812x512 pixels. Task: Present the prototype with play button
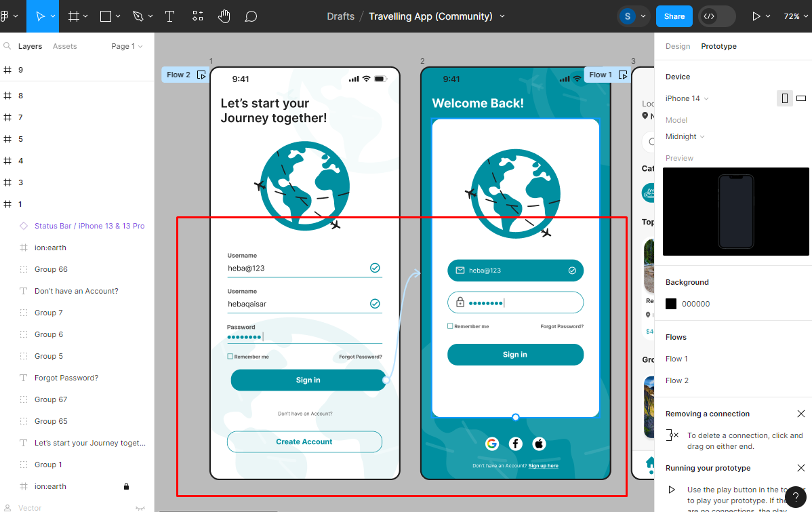click(x=756, y=16)
